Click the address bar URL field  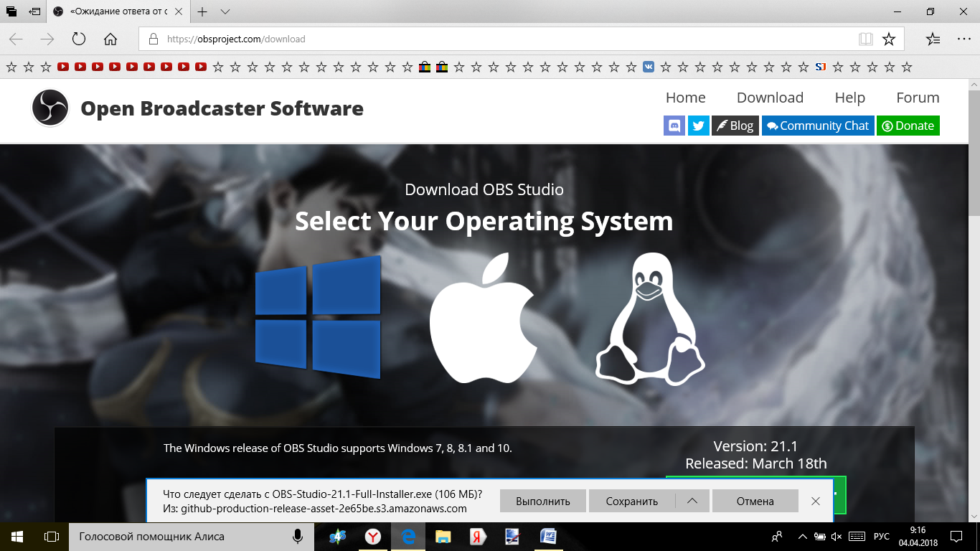click(502, 39)
